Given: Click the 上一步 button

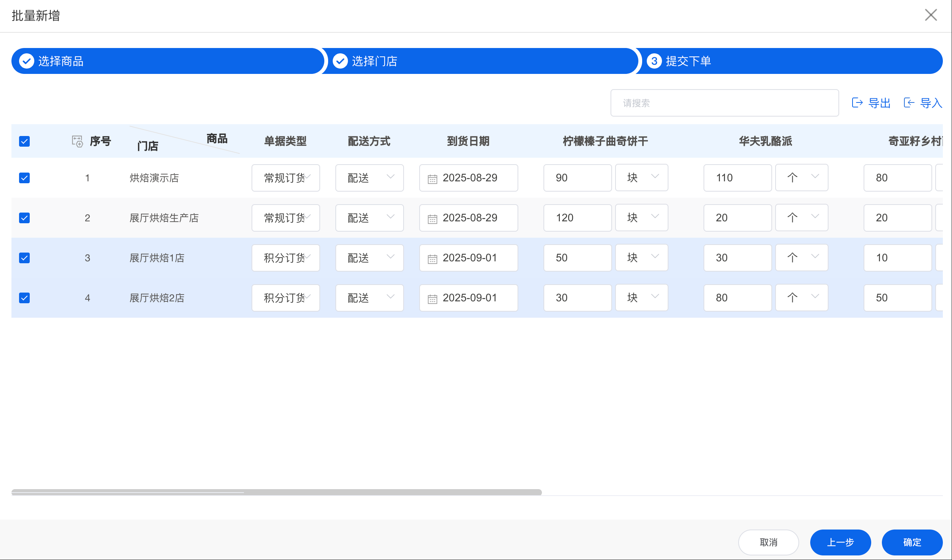Looking at the screenshot, I should click(x=840, y=542).
